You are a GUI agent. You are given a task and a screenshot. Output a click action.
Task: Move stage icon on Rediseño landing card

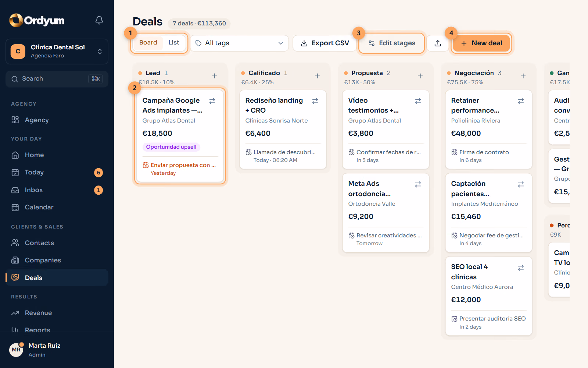[x=315, y=101]
